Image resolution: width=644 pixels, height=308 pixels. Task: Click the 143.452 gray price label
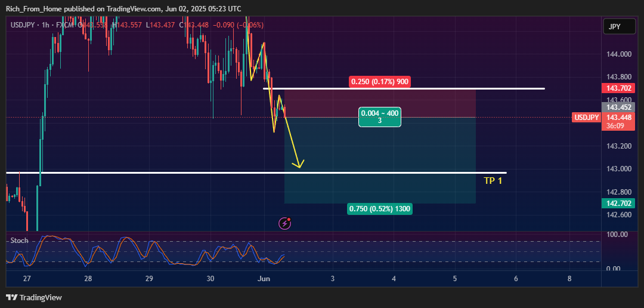point(619,107)
